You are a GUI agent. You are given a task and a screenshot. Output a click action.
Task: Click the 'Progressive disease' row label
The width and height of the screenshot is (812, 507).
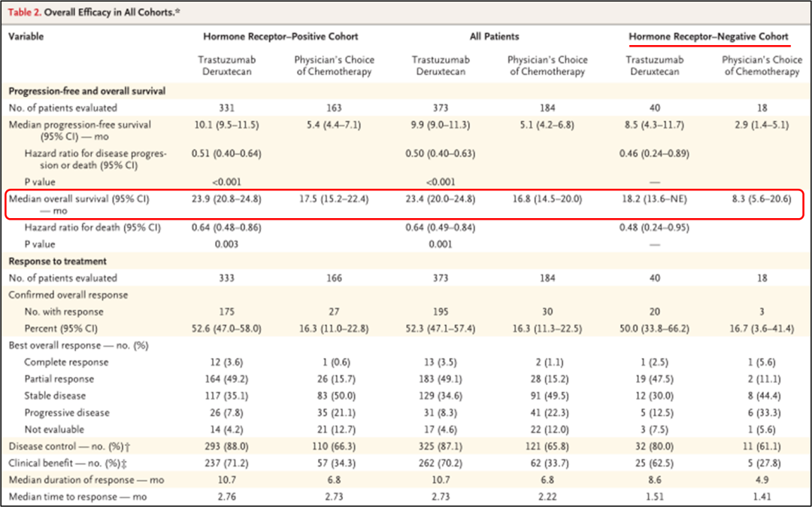pyautogui.click(x=67, y=413)
